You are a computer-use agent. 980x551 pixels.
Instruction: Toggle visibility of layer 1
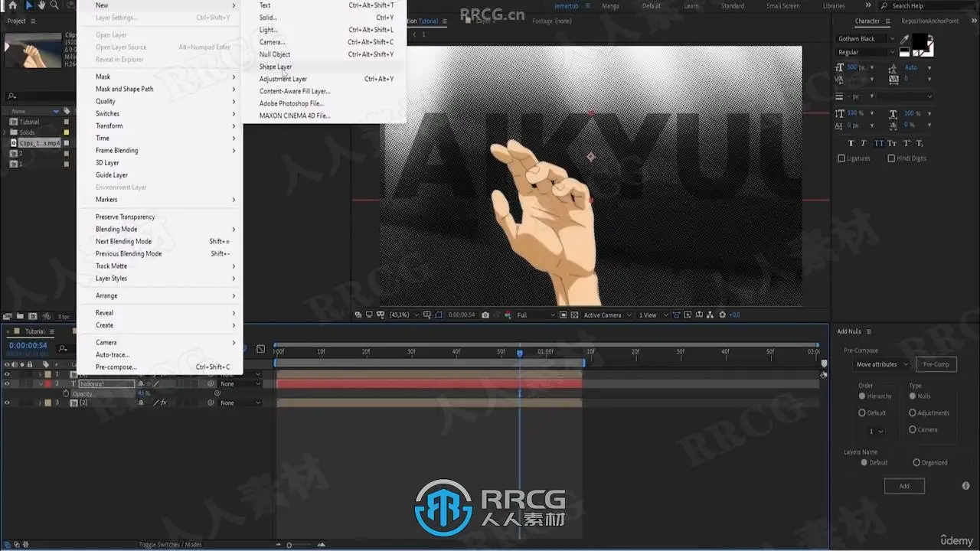point(7,374)
